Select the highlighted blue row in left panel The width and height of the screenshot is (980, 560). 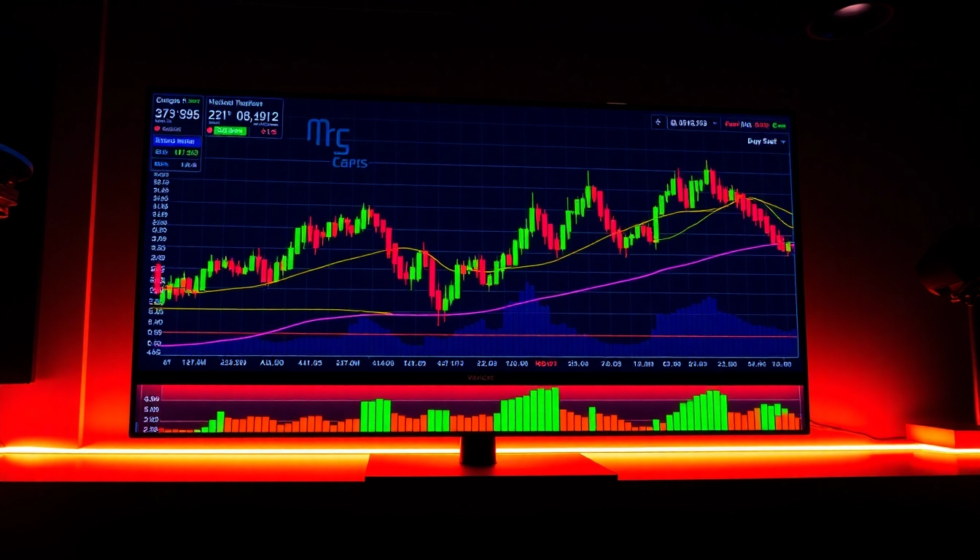tap(175, 140)
